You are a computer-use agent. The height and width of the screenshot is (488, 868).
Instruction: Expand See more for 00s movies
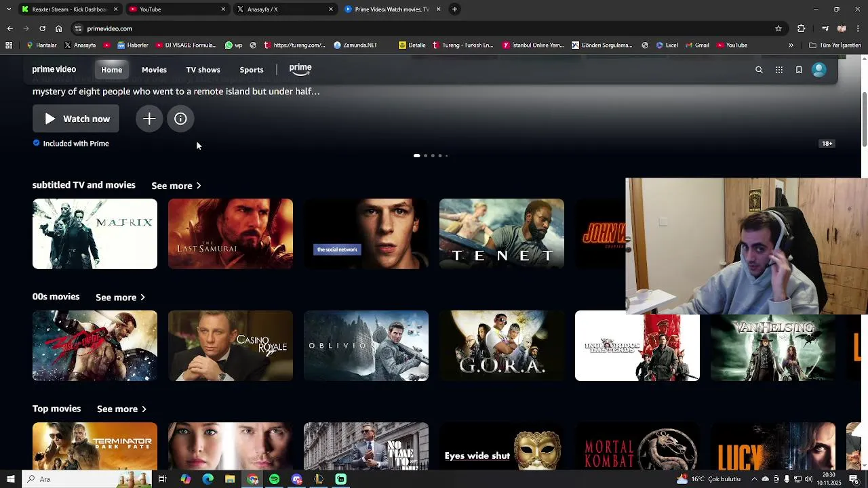[121, 298]
